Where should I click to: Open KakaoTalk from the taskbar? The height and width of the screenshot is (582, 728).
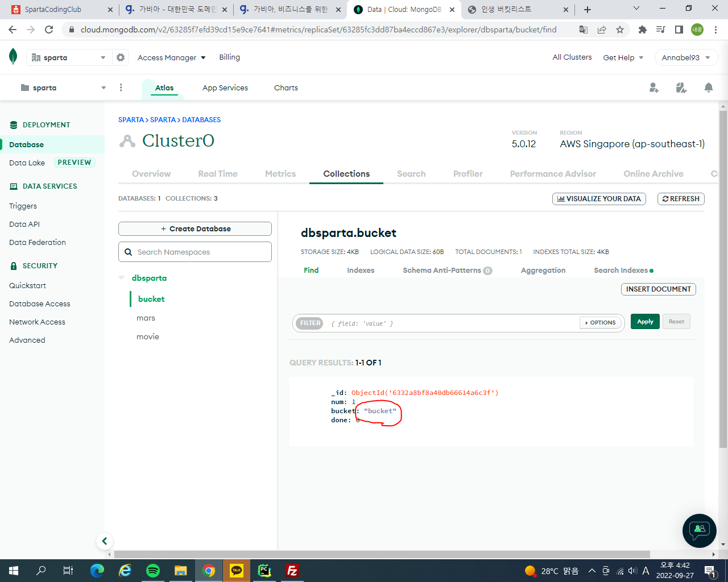(237, 571)
